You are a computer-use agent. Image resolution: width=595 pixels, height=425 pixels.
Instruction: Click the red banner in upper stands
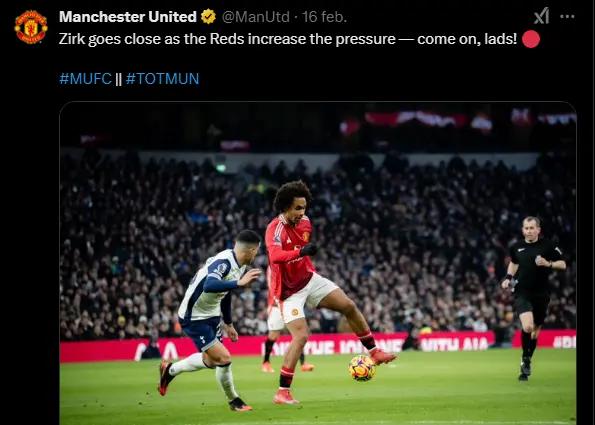tap(415, 119)
